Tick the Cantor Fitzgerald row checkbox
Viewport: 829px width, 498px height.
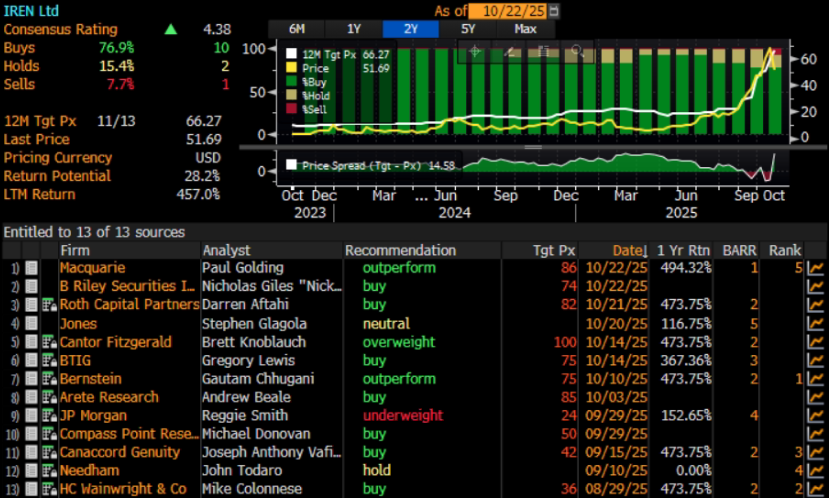tap(32, 342)
